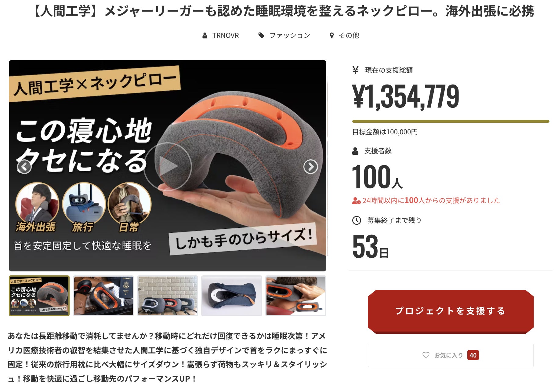Click the tag icon beside ファッション
Image resolution: width=558 pixels, height=392 pixels.
point(261,35)
